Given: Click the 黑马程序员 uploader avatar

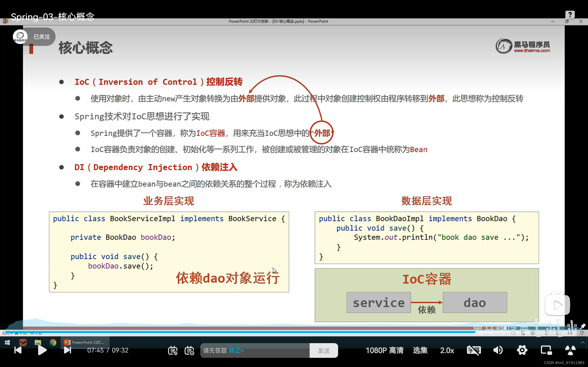Looking at the screenshot, I should tap(20, 36).
